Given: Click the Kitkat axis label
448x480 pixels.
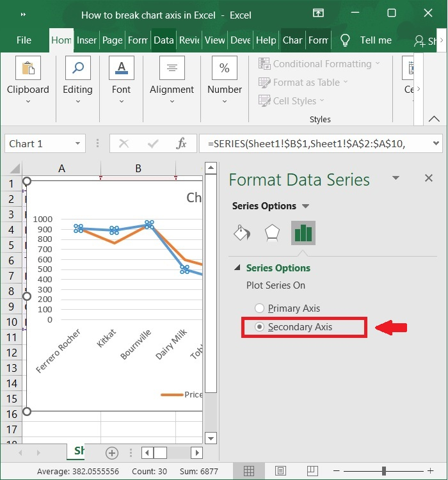Looking at the screenshot, I should pyautogui.click(x=106, y=338).
